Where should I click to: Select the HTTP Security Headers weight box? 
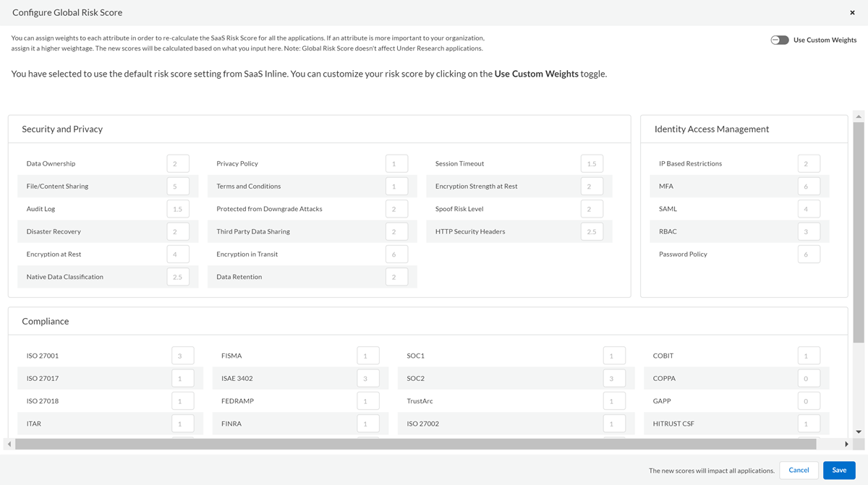point(592,232)
